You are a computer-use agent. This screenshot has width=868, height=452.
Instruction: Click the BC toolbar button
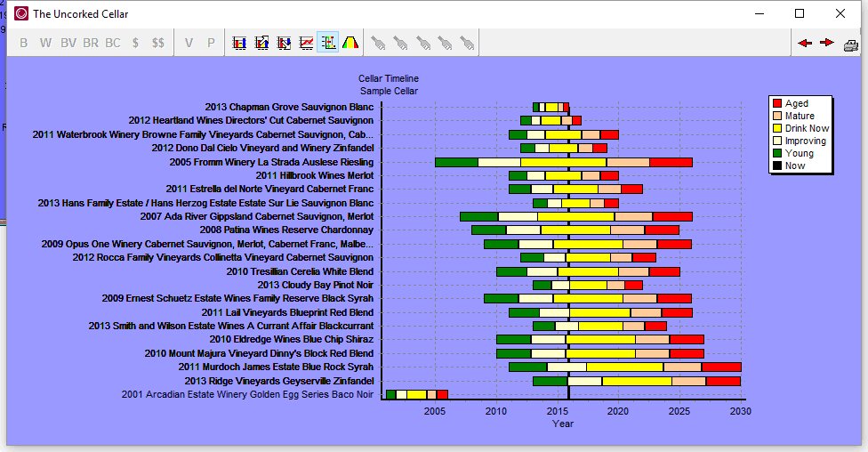[x=112, y=43]
